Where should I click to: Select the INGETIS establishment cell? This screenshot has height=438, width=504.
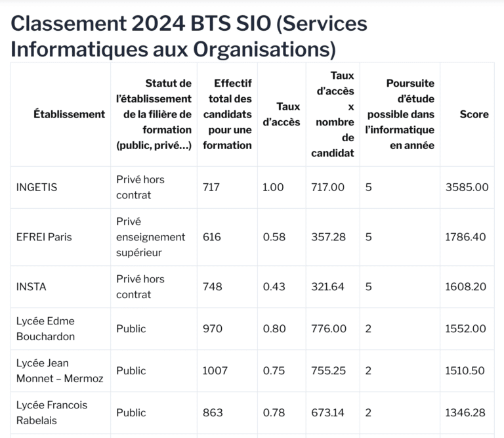pyautogui.click(x=37, y=187)
